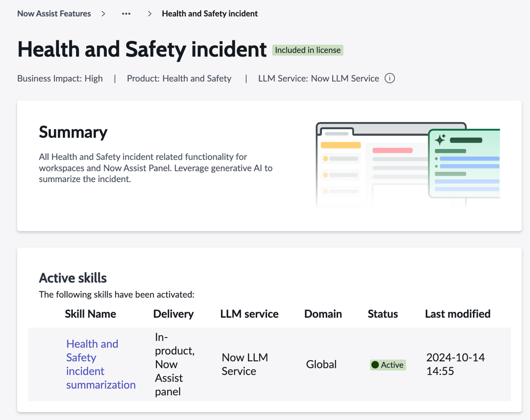Click the Summary illustration image

408,165
